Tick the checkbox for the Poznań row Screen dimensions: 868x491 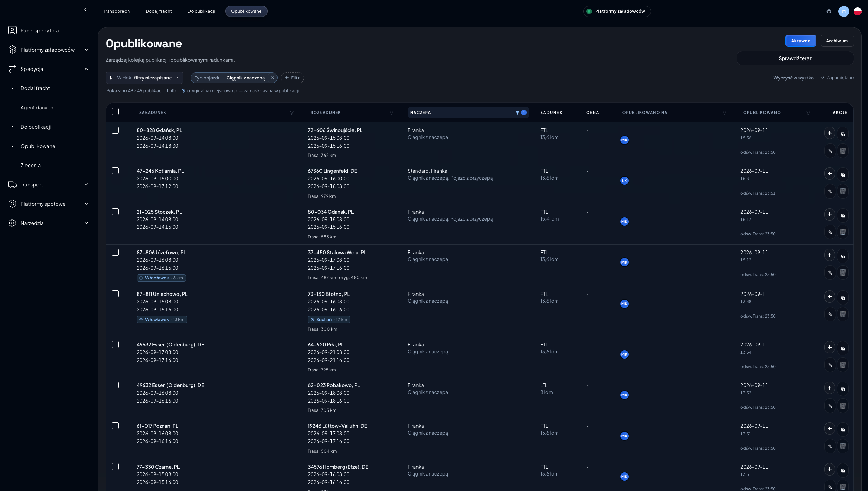coord(115,426)
